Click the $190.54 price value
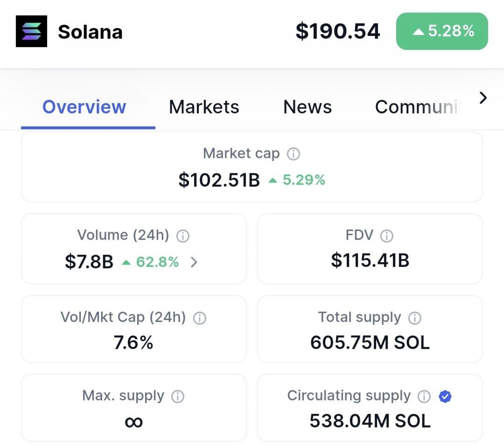Viewport: 504px width, 447px height. 338,31
